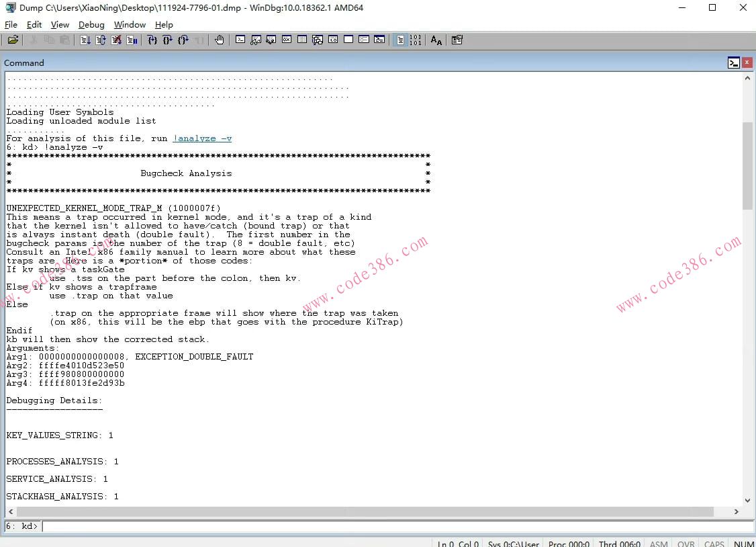The image size is (756, 547).
Task: Toggle Source Mode Off binary icon
Action: click(416, 40)
